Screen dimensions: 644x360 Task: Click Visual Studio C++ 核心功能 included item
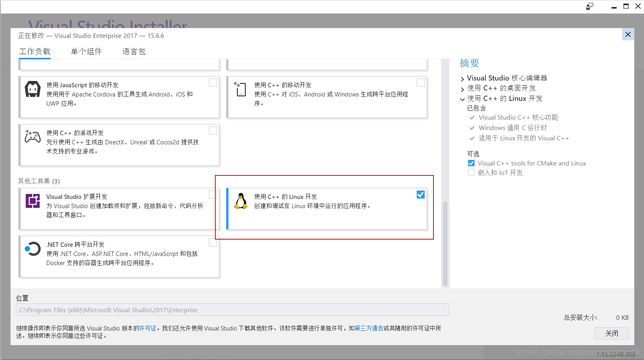518,118
